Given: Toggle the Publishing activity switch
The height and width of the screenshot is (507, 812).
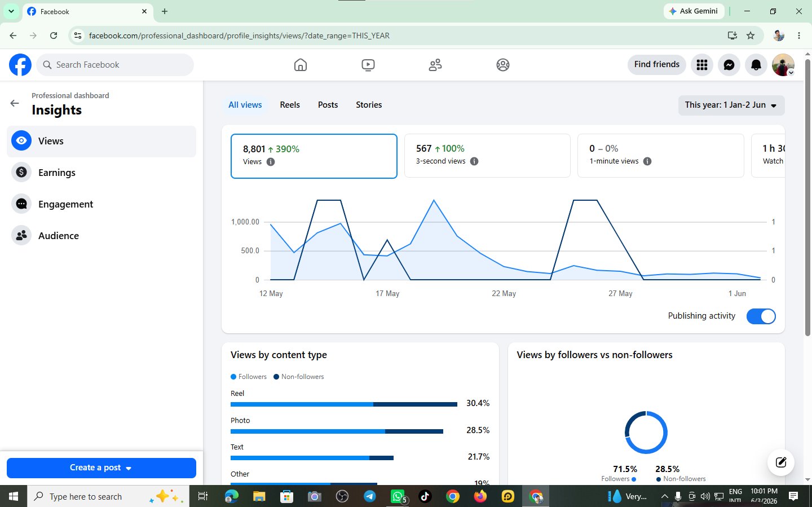Looking at the screenshot, I should (x=761, y=316).
